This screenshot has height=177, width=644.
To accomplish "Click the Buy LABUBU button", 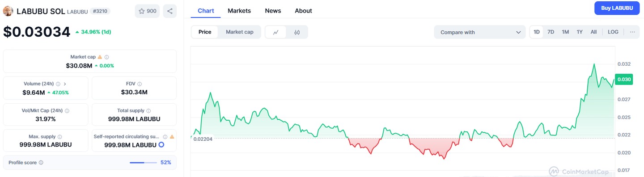I will [617, 8].
